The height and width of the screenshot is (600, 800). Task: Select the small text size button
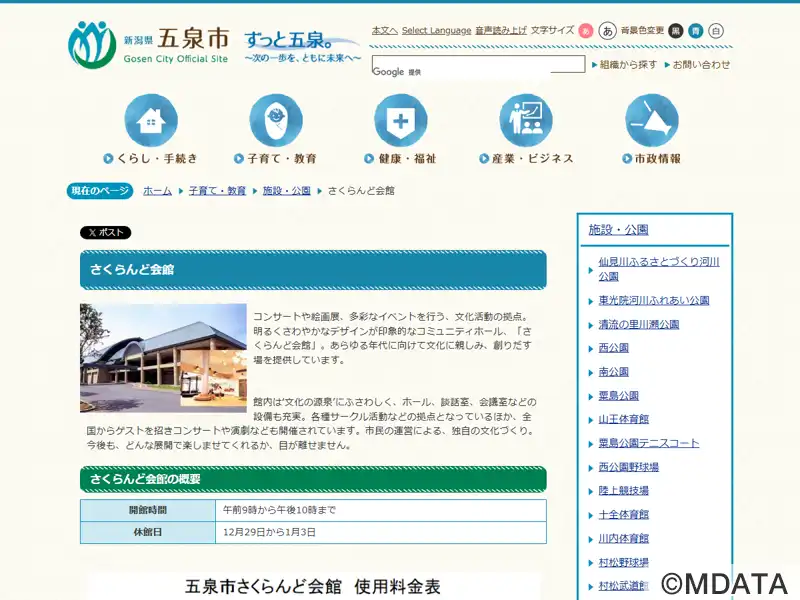coord(586,31)
